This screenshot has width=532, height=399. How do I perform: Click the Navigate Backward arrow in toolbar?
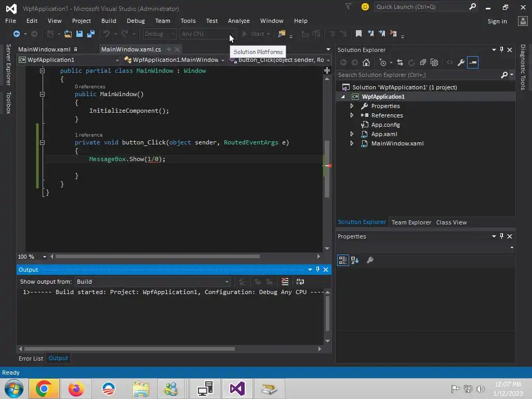pyautogui.click(x=16, y=34)
